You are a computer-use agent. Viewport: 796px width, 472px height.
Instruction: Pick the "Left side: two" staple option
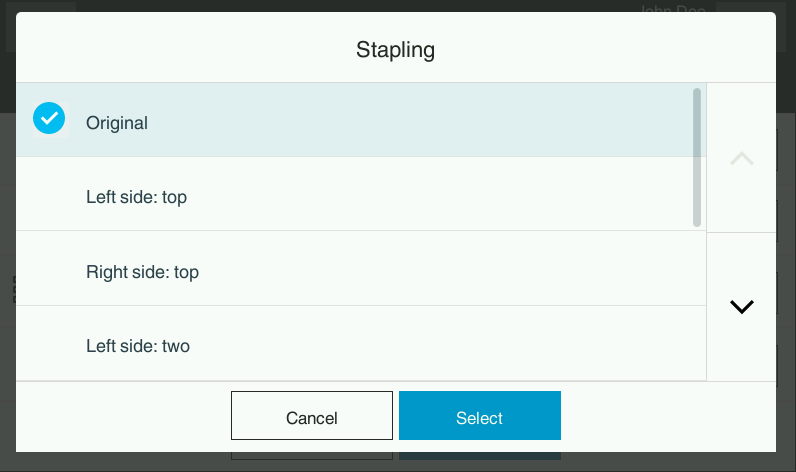point(138,346)
